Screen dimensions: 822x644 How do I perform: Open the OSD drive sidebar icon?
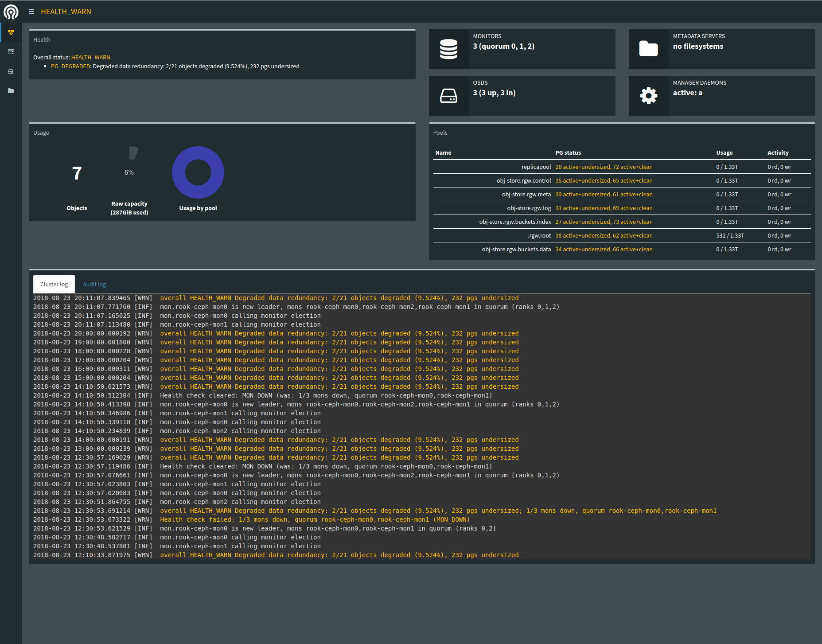[x=11, y=71]
